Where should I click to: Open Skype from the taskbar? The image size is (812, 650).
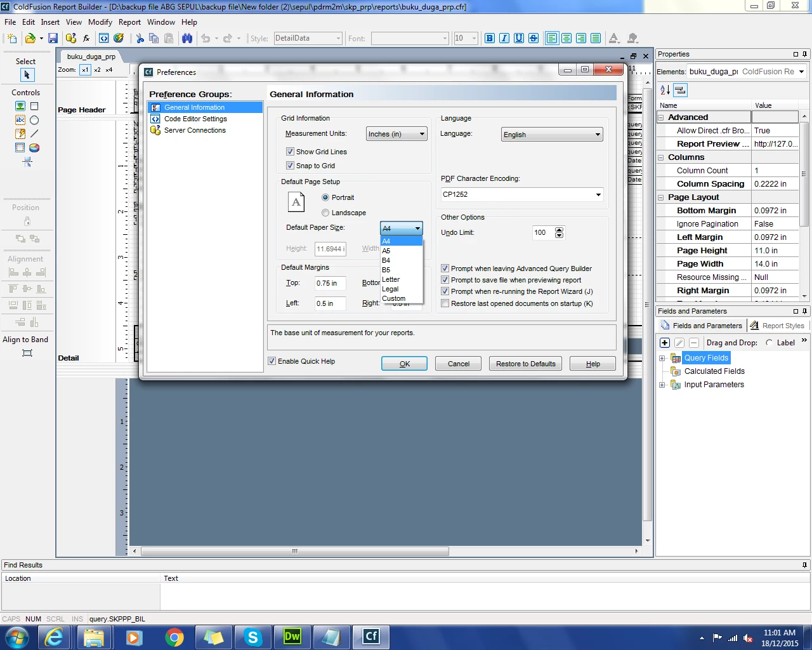(253, 637)
